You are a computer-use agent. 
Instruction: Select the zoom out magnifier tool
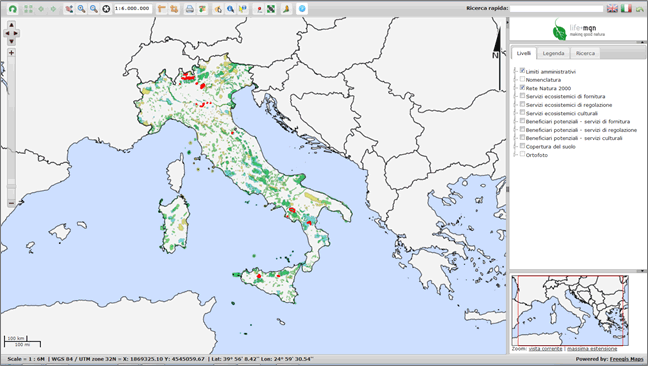click(x=94, y=9)
